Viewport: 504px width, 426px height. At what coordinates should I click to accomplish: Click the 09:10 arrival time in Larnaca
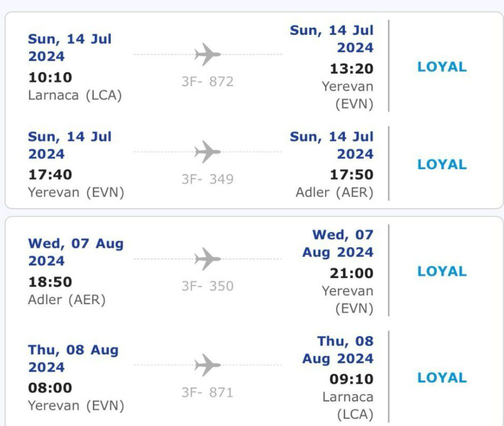coord(351,379)
